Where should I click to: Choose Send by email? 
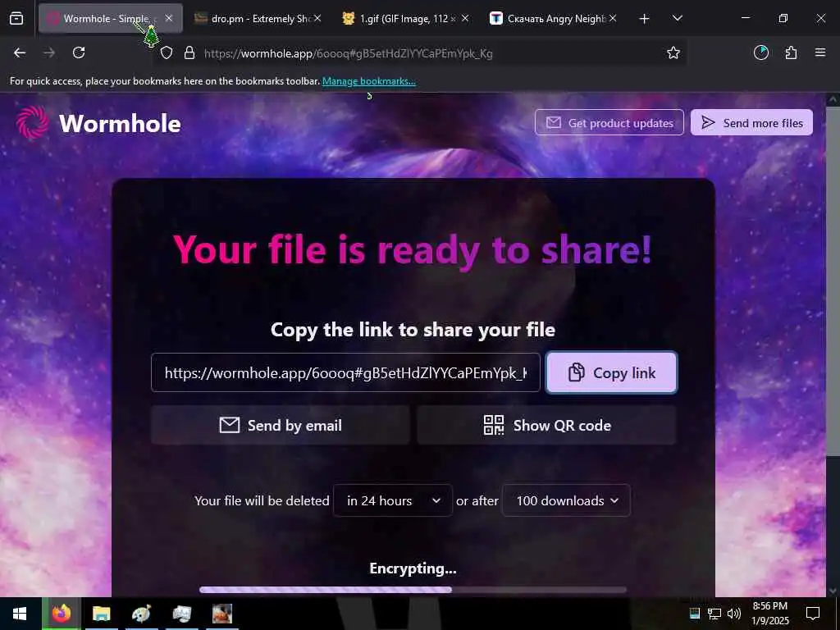(x=281, y=425)
